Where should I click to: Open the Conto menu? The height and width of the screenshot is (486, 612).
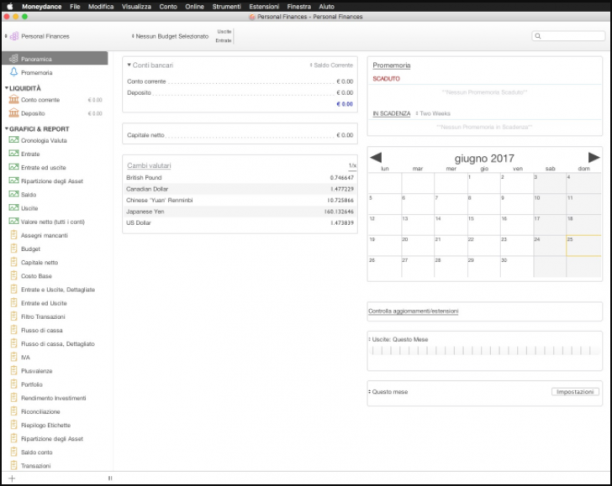tap(168, 6)
